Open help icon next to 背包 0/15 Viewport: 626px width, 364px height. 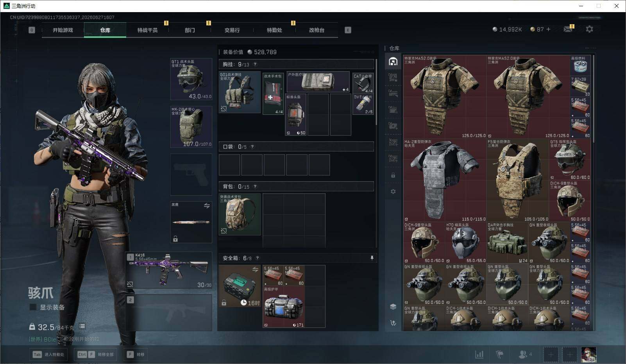click(255, 187)
